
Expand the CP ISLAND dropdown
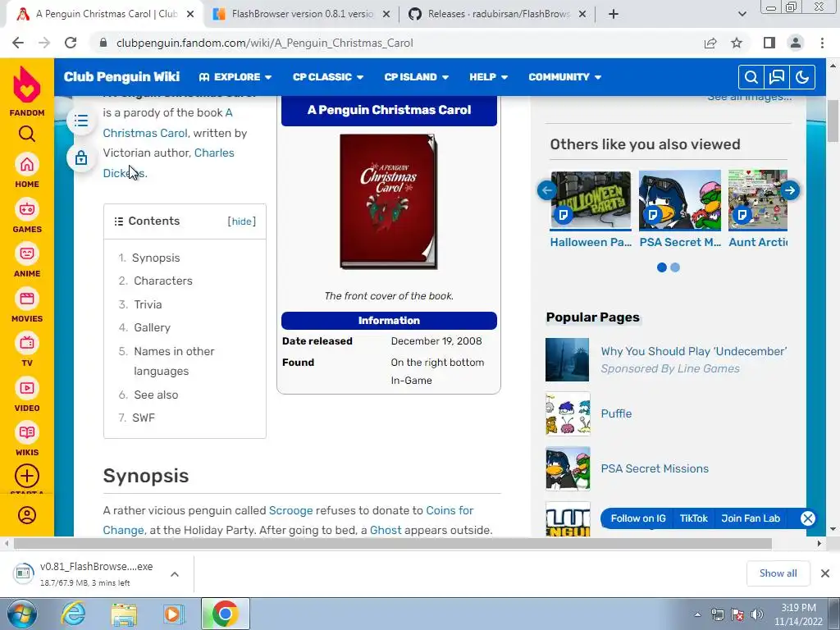[416, 77]
